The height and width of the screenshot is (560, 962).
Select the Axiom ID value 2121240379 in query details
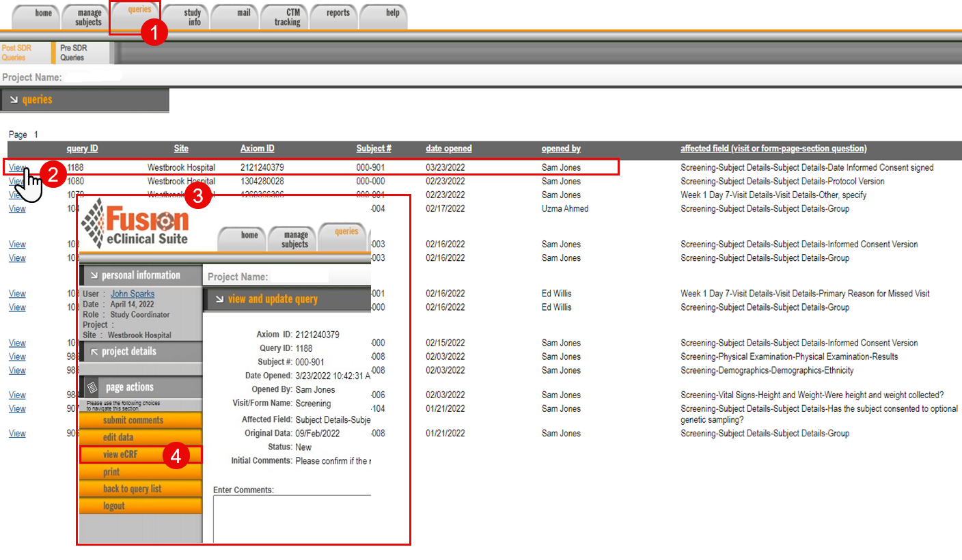point(317,335)
